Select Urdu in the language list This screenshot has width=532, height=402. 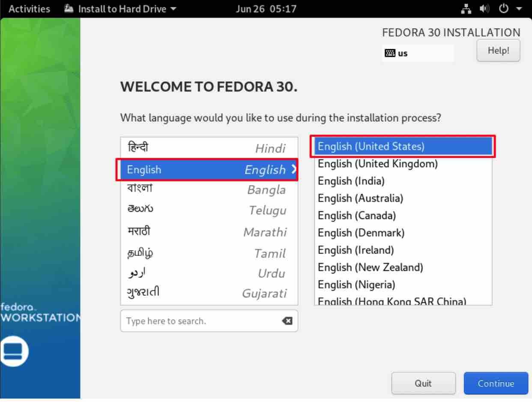coord(209,273)
